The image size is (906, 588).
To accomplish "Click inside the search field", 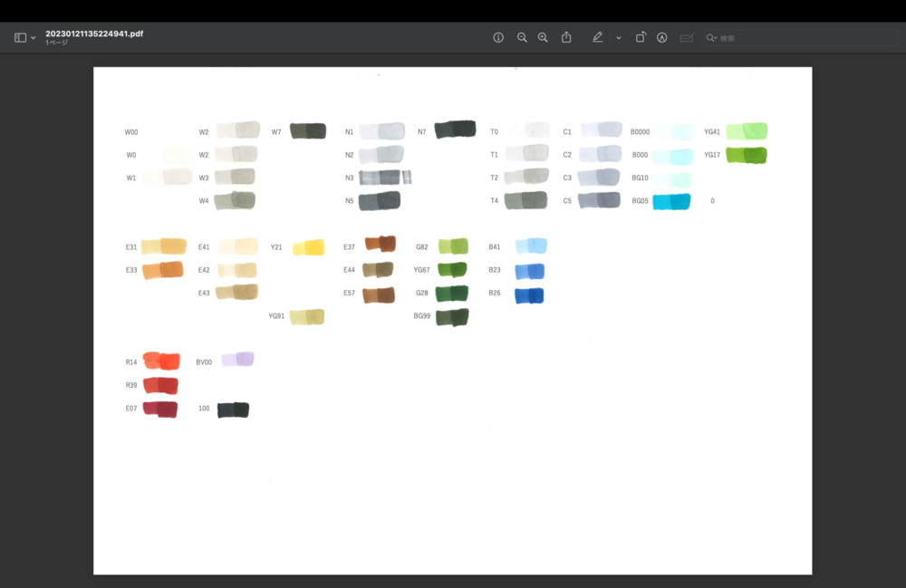I will click(x=801, y=38).
